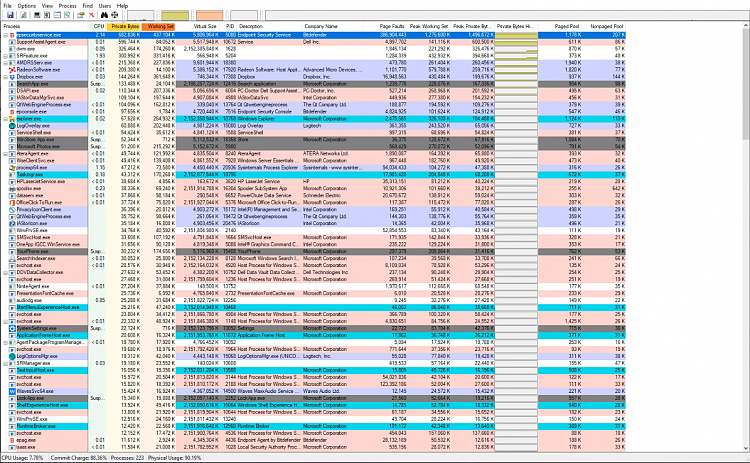Collapse the explorer.exe tree node
750x463 pixels.
click(6, 119)
